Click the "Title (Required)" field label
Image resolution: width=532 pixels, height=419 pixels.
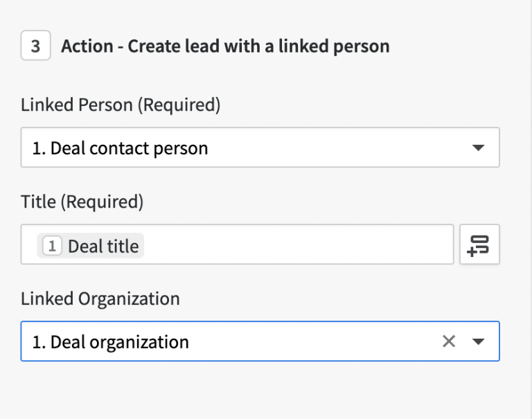82,202
